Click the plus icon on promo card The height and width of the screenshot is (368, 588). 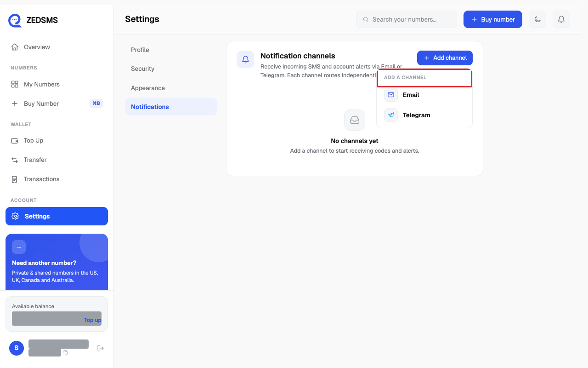pyautogui.click(x=19, y=247)
